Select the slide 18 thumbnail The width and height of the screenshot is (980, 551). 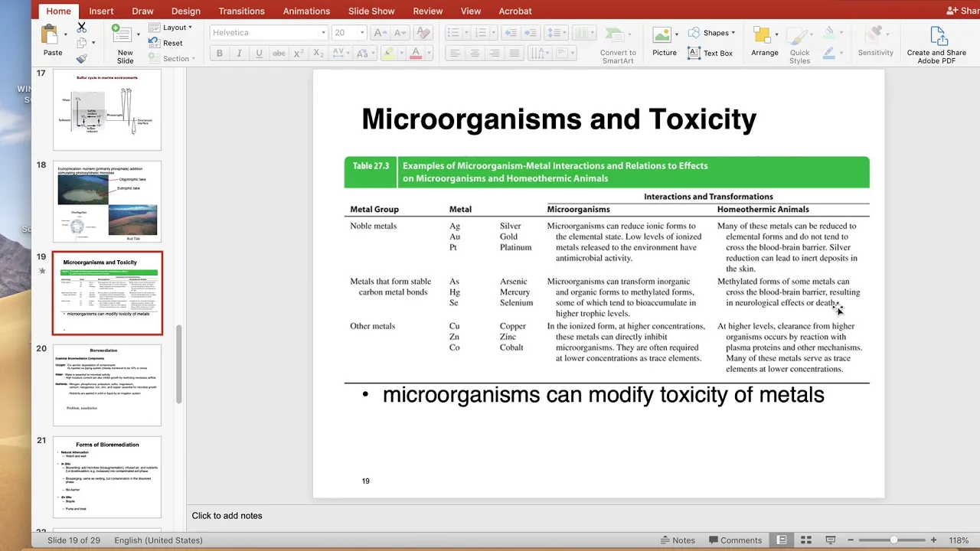[x=107, y=201]
